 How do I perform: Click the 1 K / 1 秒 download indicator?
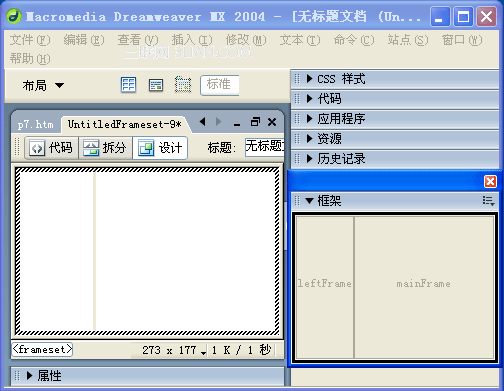point(242,350)
